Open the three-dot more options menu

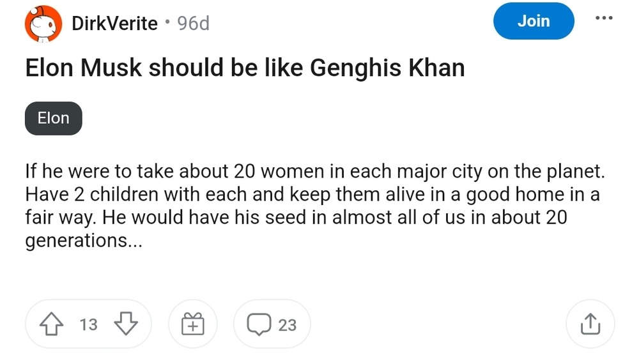(604, 18)
